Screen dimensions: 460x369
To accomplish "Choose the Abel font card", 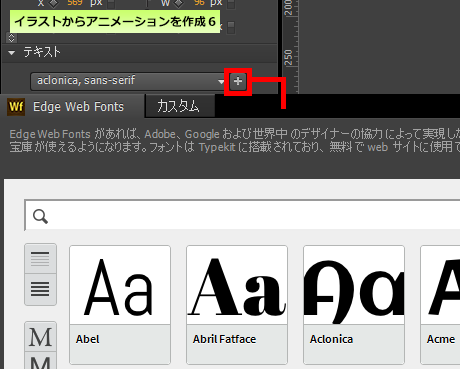I will point(120,305).
